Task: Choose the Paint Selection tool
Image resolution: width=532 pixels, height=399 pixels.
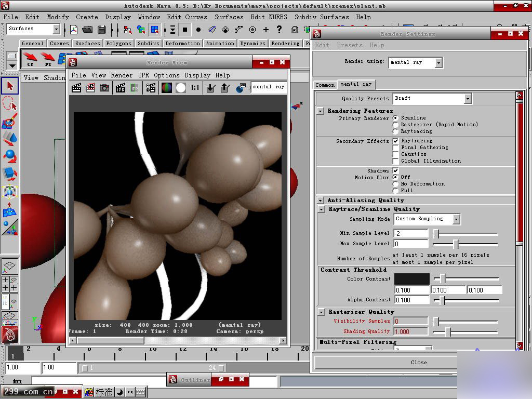Action: (x=10, y=121)
